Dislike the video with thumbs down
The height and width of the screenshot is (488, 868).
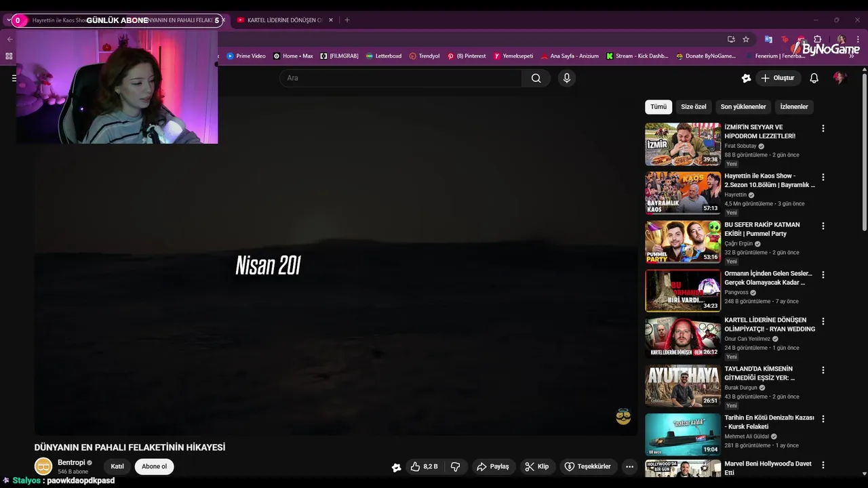[456, 466]
